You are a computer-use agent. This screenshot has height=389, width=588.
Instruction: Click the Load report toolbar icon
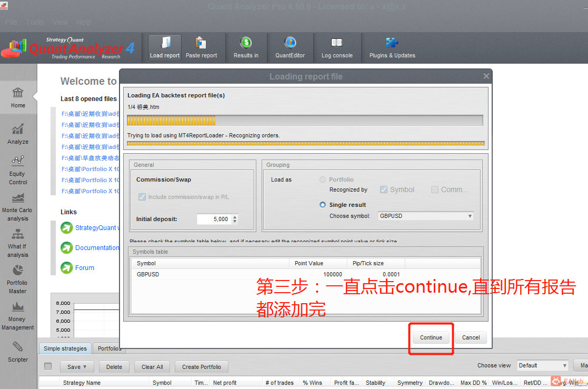166,43
